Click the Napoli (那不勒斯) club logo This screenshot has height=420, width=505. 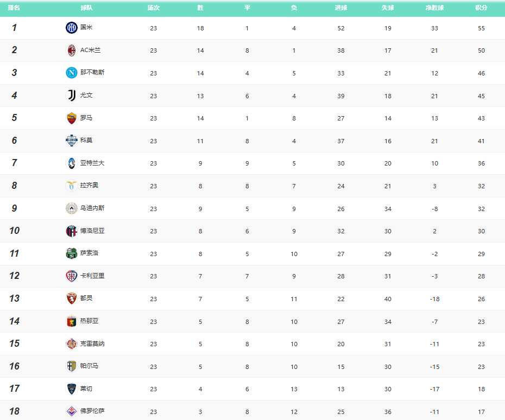[x=72, y=73]
